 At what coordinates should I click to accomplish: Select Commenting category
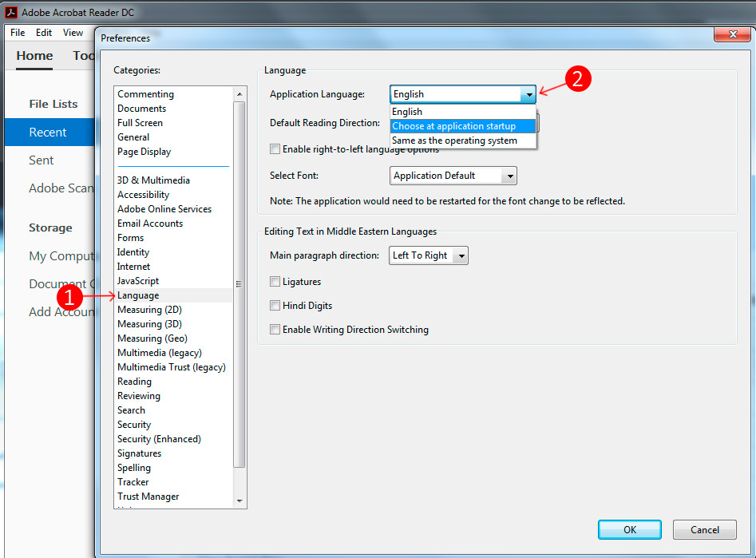tap(145, 94)
